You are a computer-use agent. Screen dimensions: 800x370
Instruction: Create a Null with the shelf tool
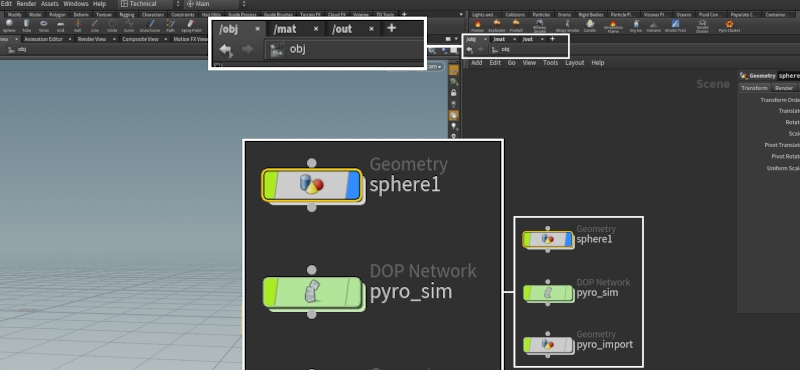(78, 26)
